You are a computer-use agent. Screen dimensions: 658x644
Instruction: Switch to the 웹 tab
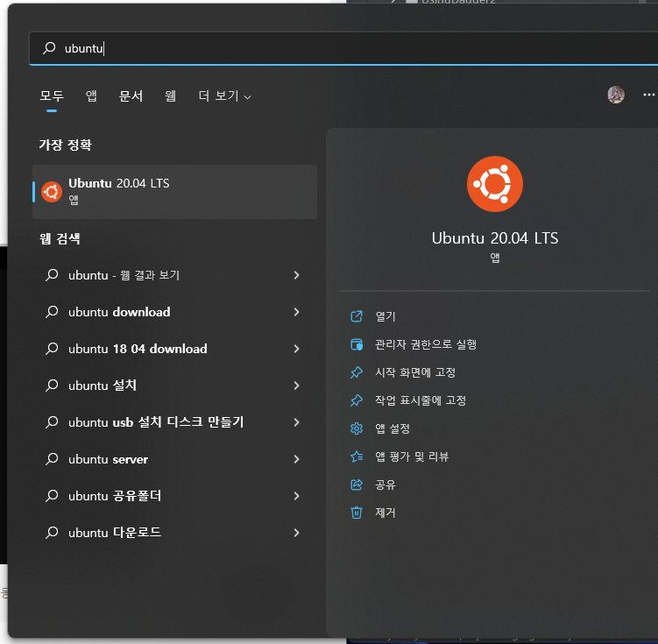170,96
